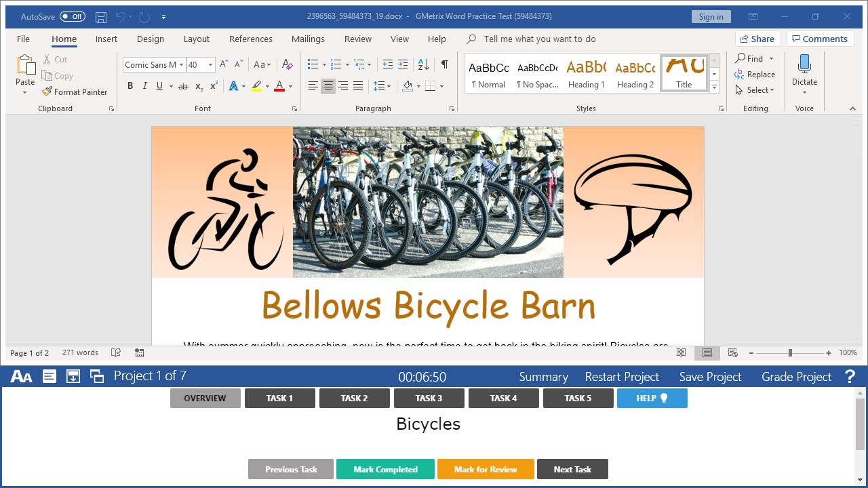
Task: Cut the selected text
Action: (x=55, y=60)
